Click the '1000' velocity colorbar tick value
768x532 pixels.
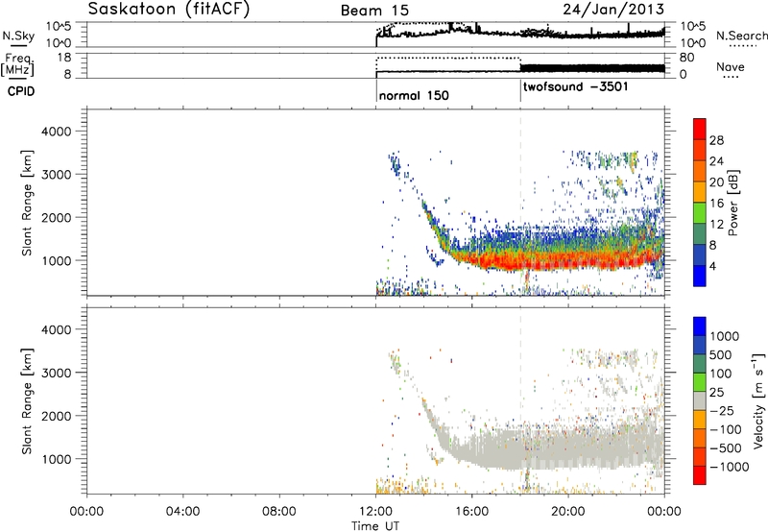coord(724,336)
